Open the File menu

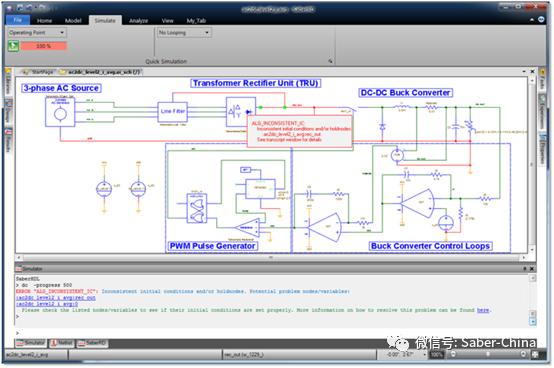tap(18, 20)
